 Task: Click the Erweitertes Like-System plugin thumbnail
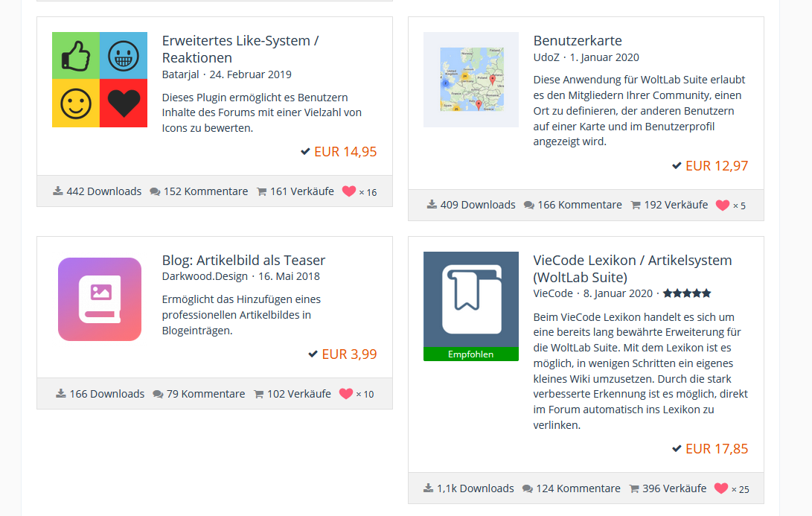[99, 80]
